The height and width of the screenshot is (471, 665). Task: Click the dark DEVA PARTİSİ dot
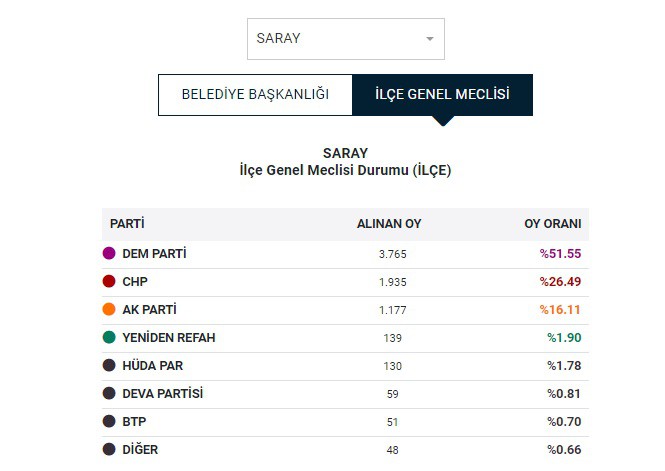coord(109,393)
